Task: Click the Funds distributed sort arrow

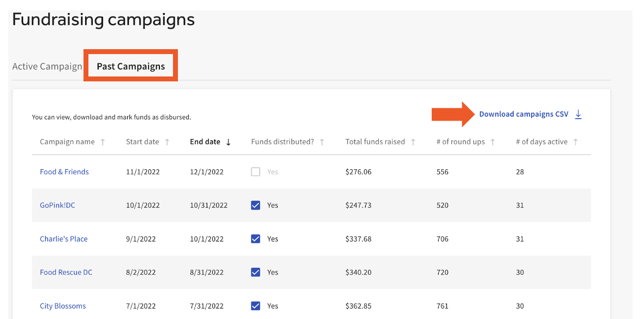Action: (322, 142)
